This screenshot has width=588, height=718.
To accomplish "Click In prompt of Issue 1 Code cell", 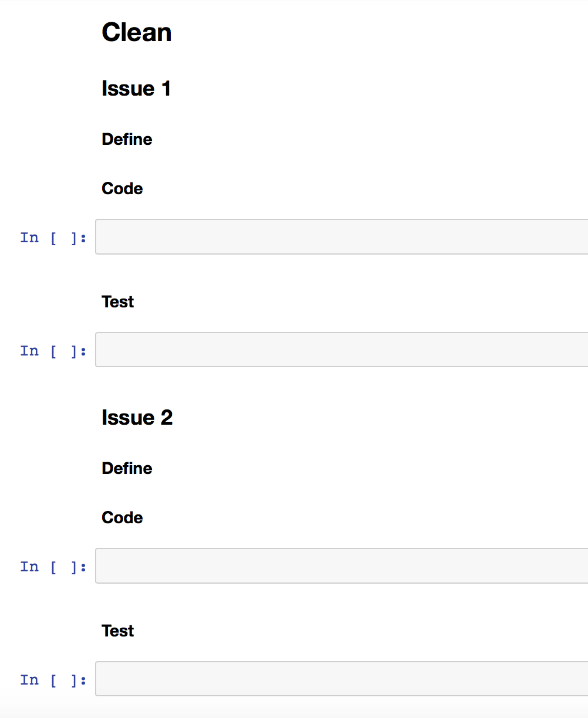I will pos(53,238).
